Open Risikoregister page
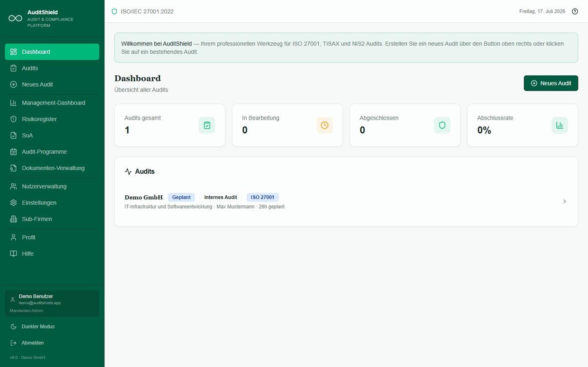The width and height of the screenshot is (588, 367). pos(52,119)
